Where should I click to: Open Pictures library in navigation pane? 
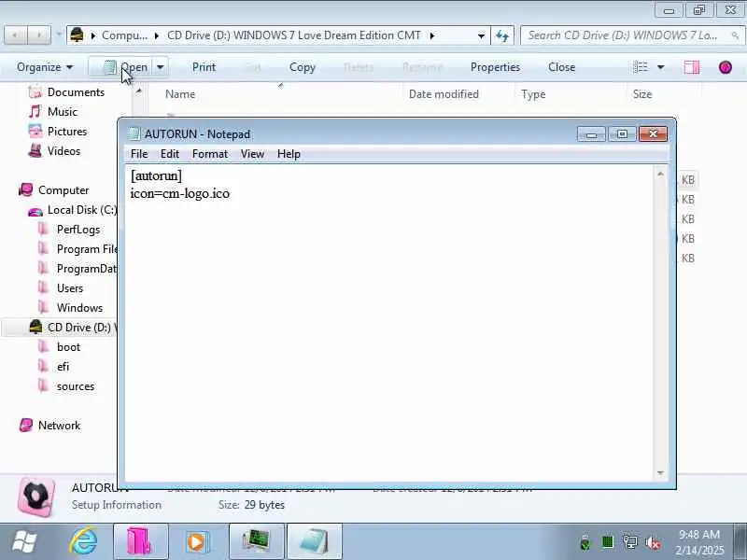click(x=67, y=132)
